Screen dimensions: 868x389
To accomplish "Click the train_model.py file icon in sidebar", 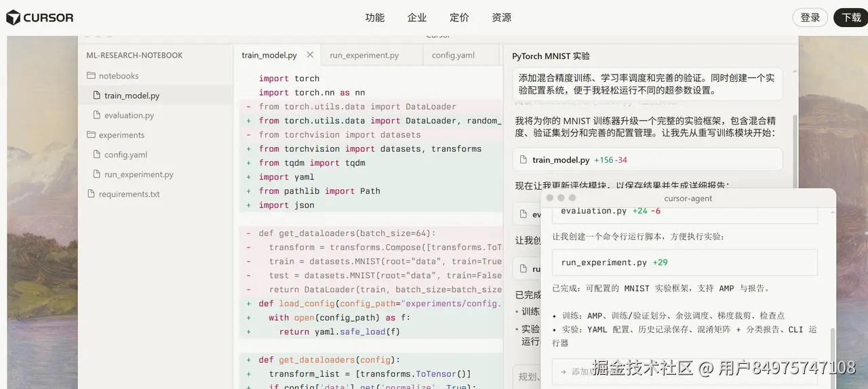I will pos(96,96).
